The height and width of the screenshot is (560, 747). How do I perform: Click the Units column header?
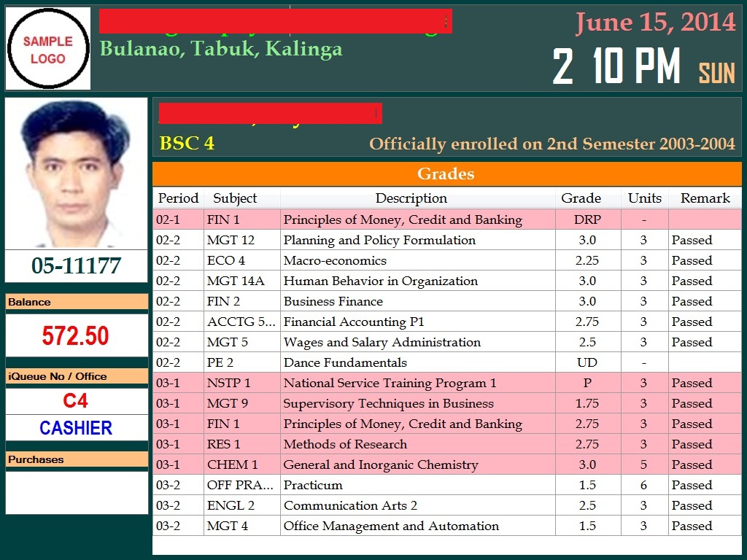[644, 198]
